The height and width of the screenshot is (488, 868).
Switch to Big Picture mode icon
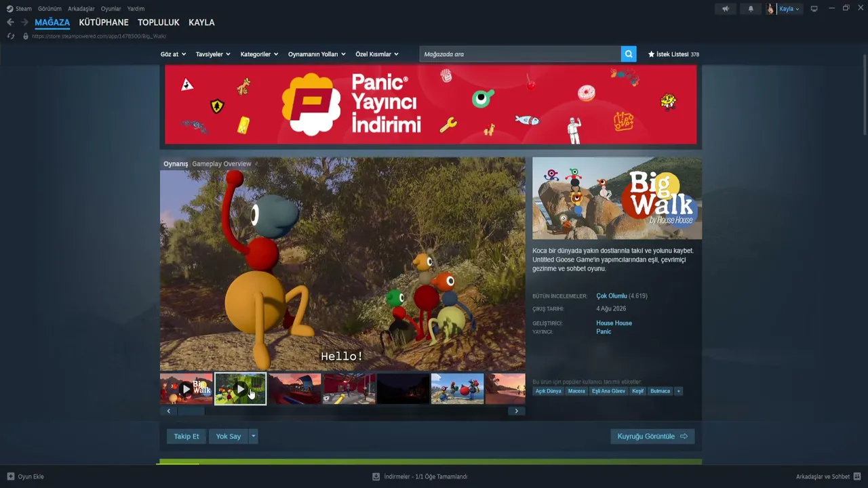(814, 9)
